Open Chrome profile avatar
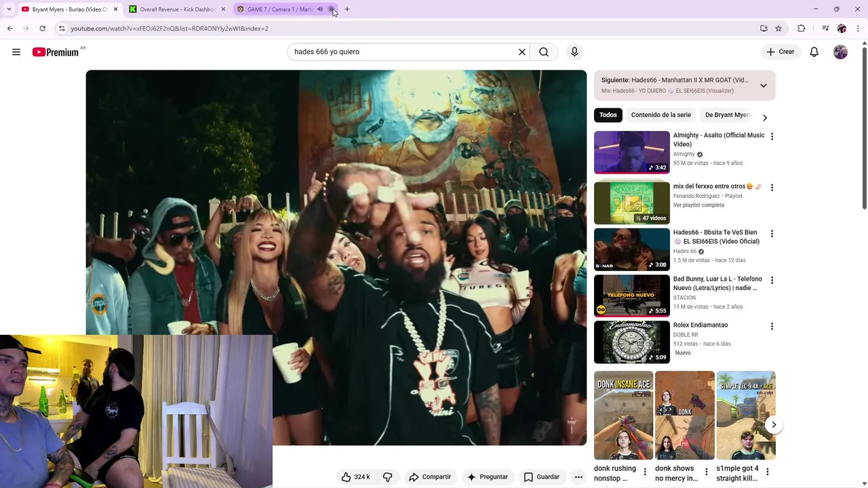 pos(842,28)
